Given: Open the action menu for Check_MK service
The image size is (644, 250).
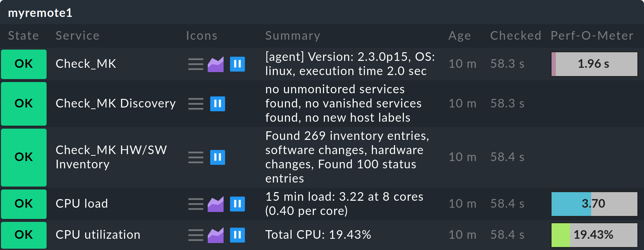Looking at the screenshot, I should [195, 64].
